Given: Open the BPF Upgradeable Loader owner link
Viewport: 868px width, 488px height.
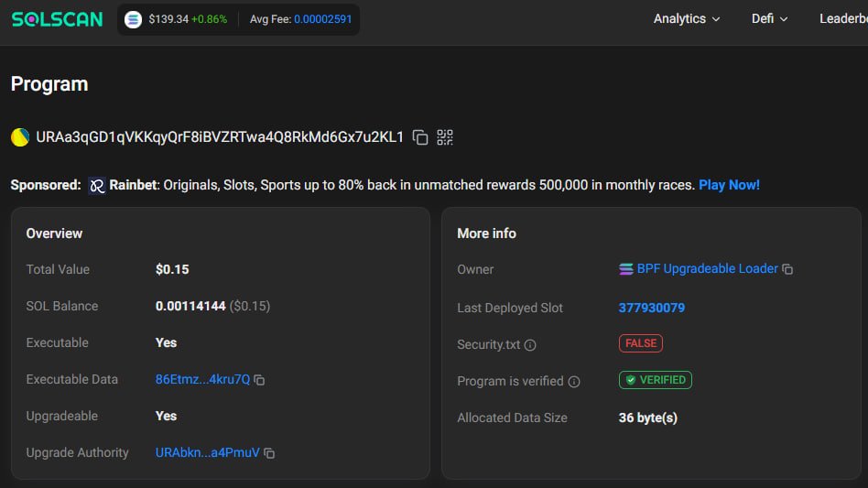Looking at the screenshot, I should point(708,269).
